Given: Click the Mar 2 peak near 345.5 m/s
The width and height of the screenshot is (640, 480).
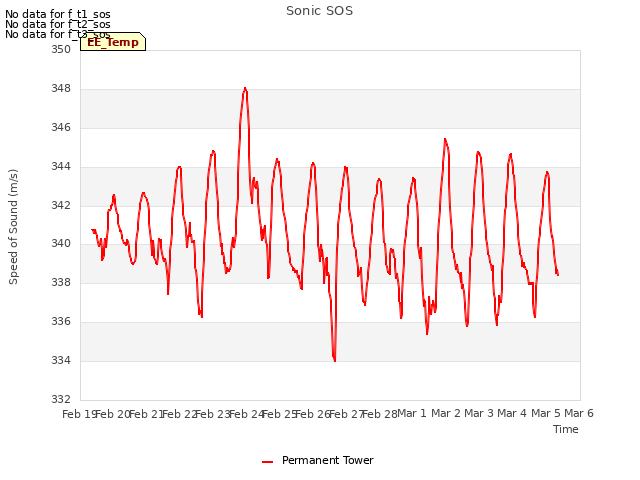Looking at the screenshot, I should (x=445, y=139).
